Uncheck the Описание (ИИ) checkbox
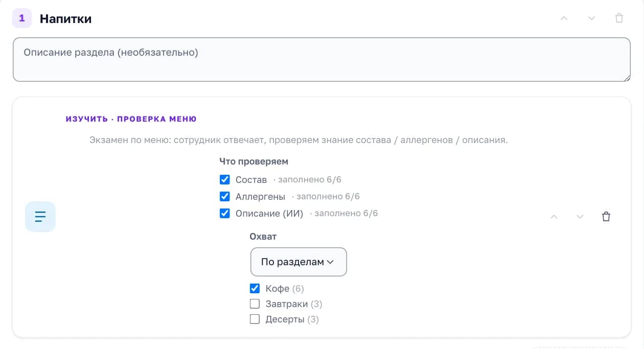Screen dimensions: 644x349 224,213
